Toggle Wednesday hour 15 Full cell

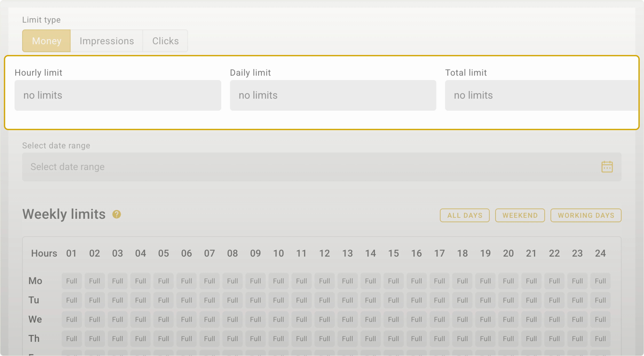394,319
